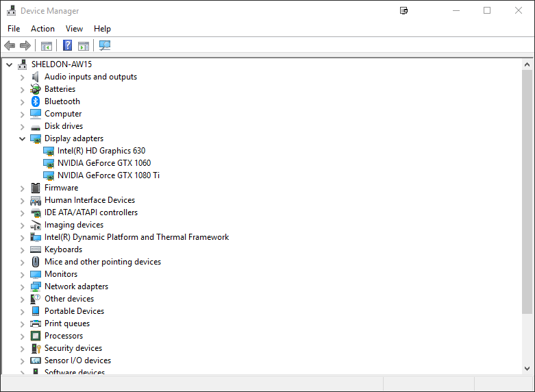Click the Monitors category icon
This screenshot has height=392, width=535.
click(x=36, y=275)
